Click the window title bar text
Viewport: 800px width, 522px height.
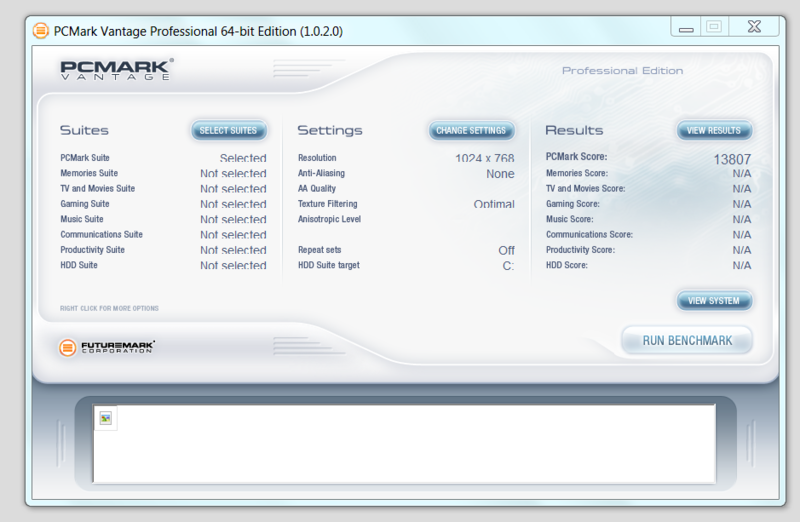(x=198, y=31)
